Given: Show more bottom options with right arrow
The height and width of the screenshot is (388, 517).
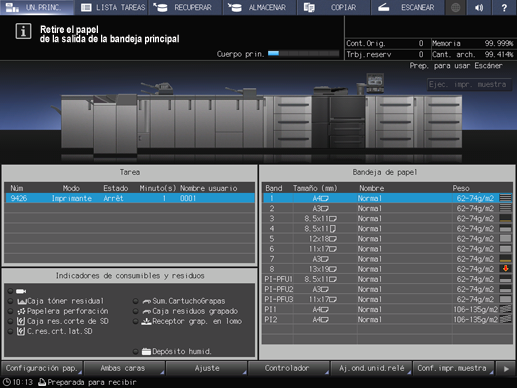Looking at the screenshot, I should tap(506, 368).
